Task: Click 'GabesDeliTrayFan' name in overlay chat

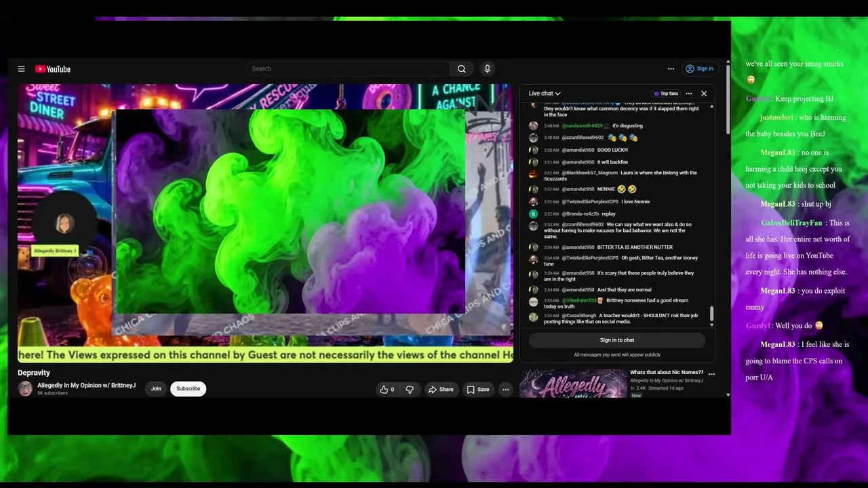Action: pyautogui.click(x=791, y=223)
